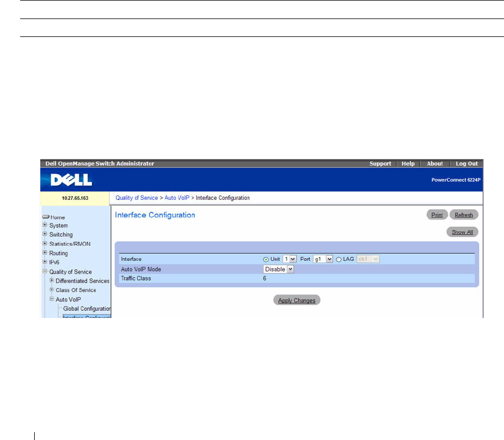Viewport: 504px width, 440px height.
Task: Click the Apply Changes button
Action: point(297,300)
